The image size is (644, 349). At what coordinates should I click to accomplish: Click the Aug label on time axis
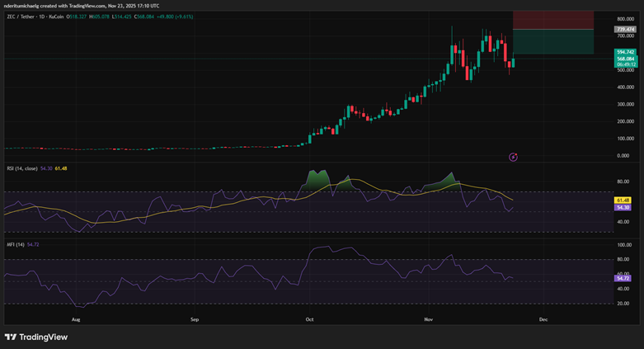coord(76,318)
